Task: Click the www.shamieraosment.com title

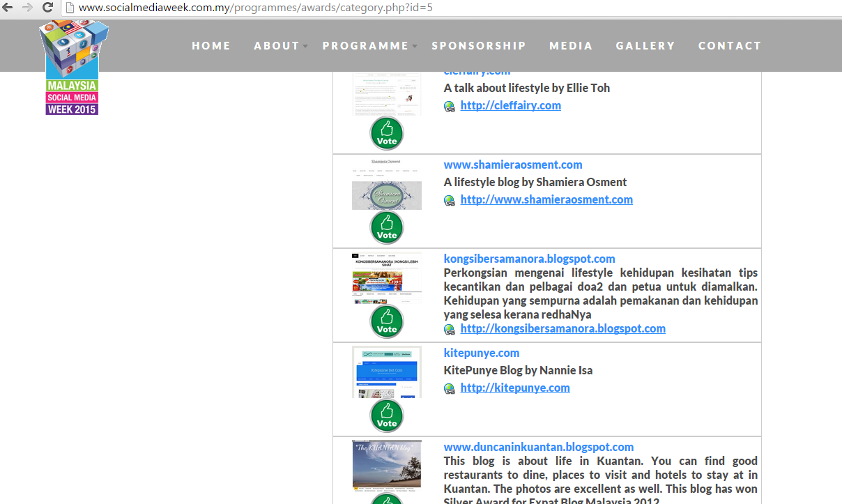Action: pyautogui.click(x=513, y=165)
